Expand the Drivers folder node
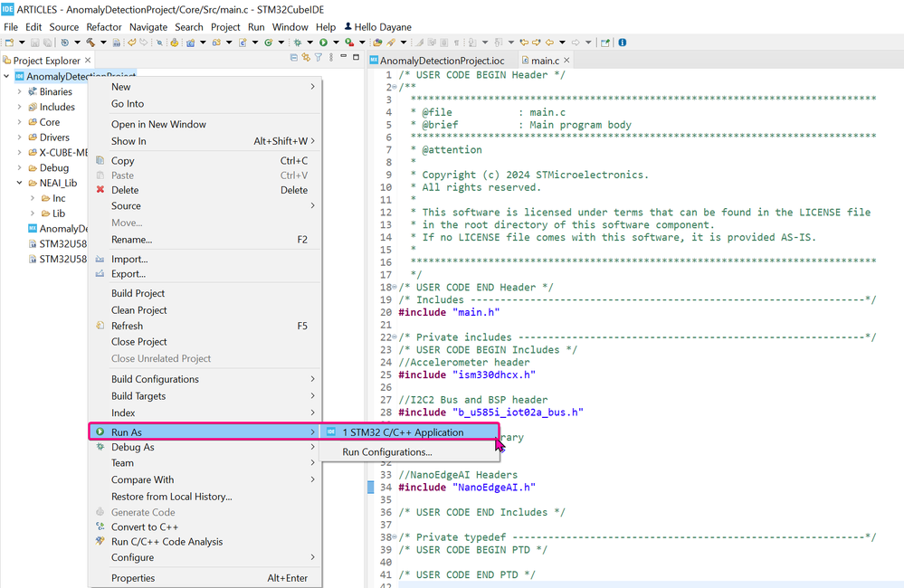904x588 pixels. click(20, 138)
